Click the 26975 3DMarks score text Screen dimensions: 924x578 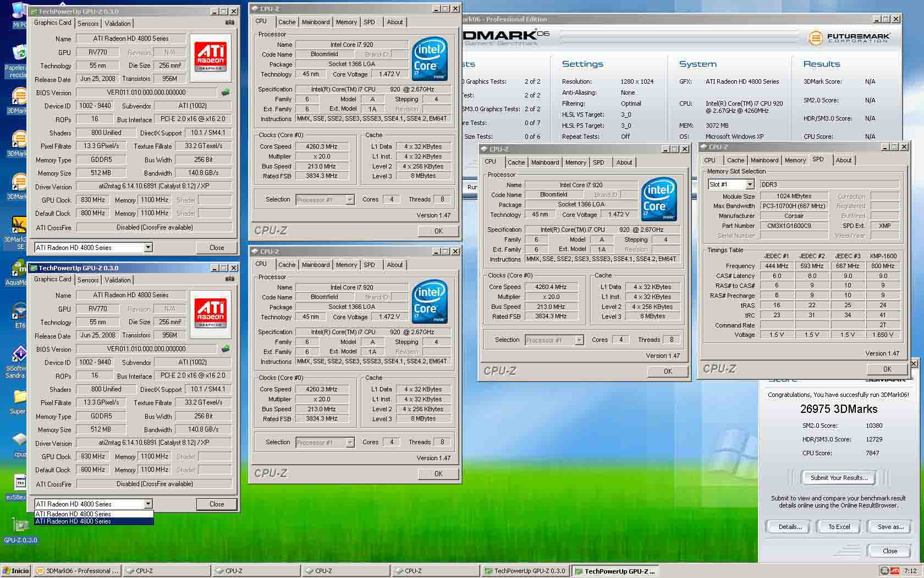point(839,409)
